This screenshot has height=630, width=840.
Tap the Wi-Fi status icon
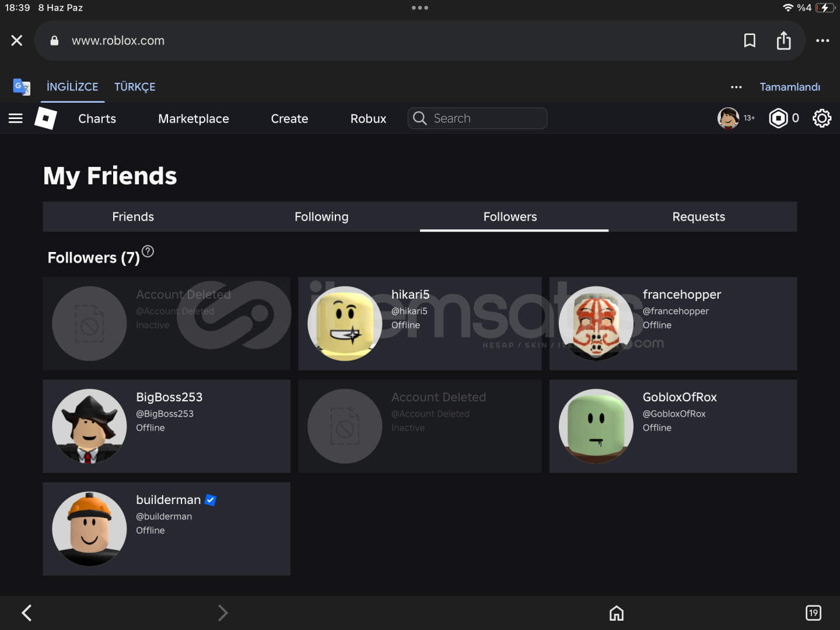point(788,8)
